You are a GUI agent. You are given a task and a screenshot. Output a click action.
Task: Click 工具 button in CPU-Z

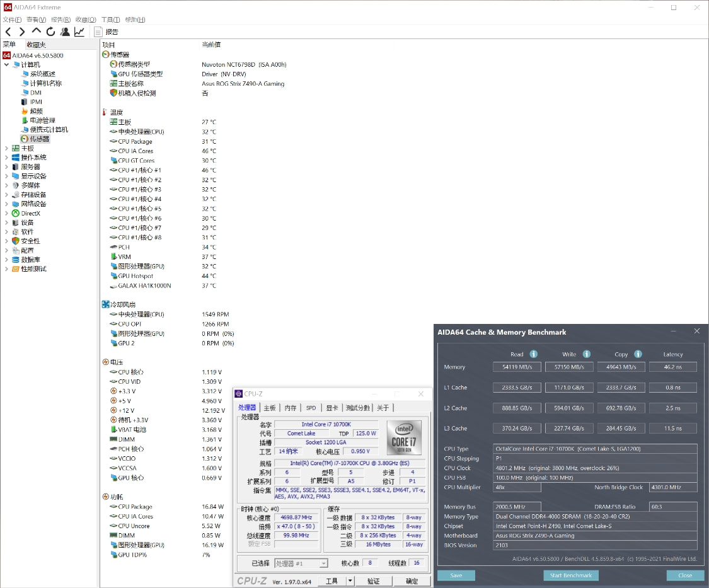pyautogui.click(x=332, y=581)
